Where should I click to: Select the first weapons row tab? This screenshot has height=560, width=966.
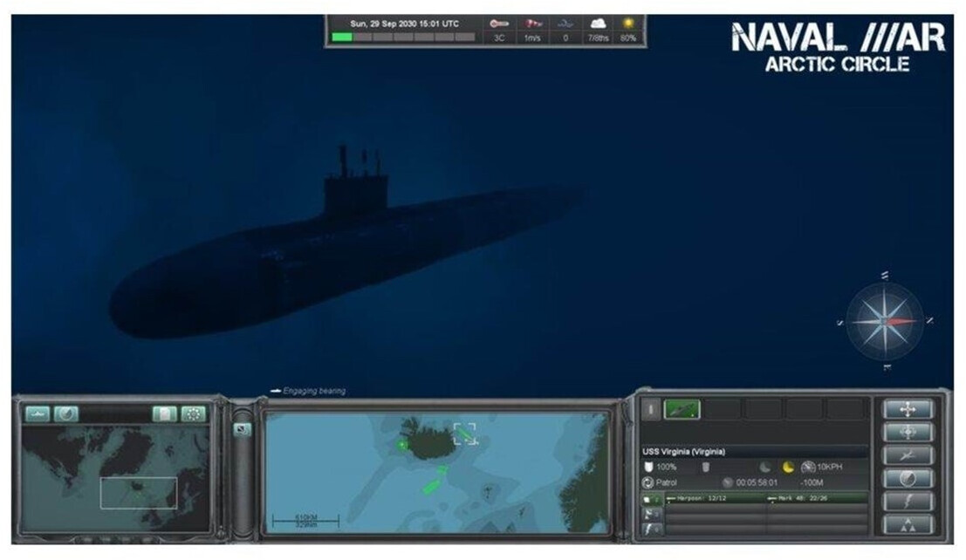[651, 500]
